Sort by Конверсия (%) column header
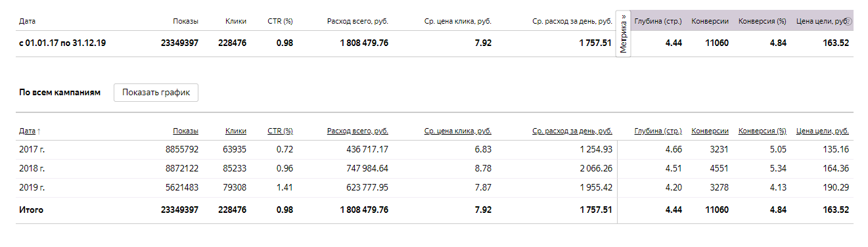Screen dimensions: 868x247 [x=762, y=131]
